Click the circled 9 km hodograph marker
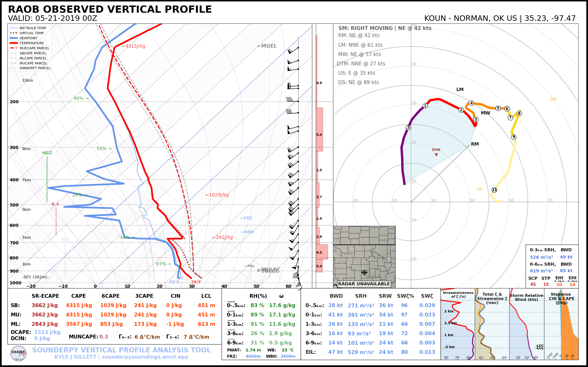The height and width of the screenshot is (367, 588). coord(514,137)
